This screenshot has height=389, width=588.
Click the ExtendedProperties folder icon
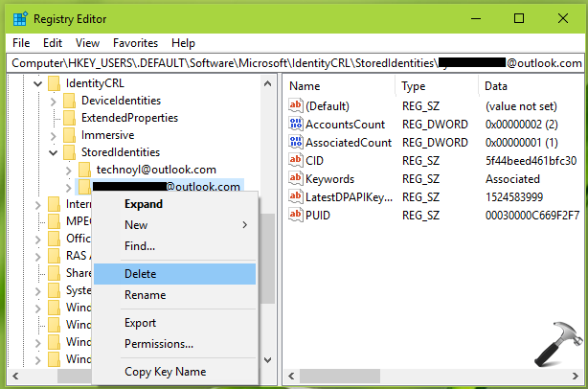(69, 118)
